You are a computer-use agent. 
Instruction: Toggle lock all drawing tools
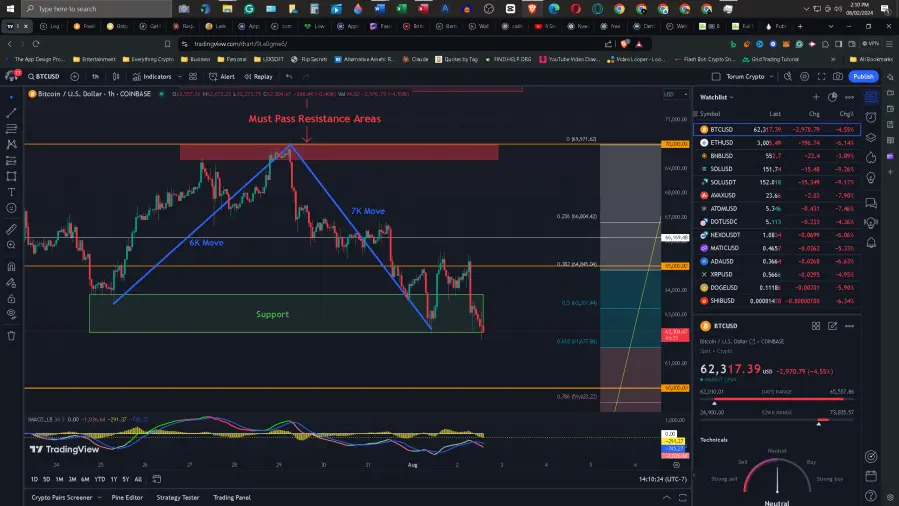[11, 299]
